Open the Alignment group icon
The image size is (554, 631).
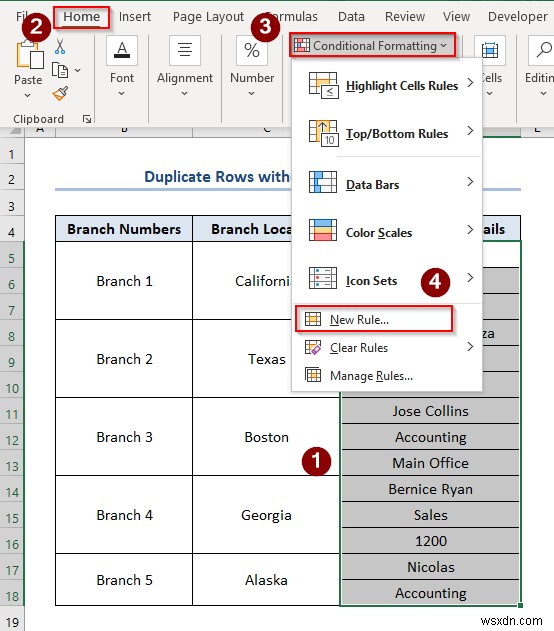point(185,50)
